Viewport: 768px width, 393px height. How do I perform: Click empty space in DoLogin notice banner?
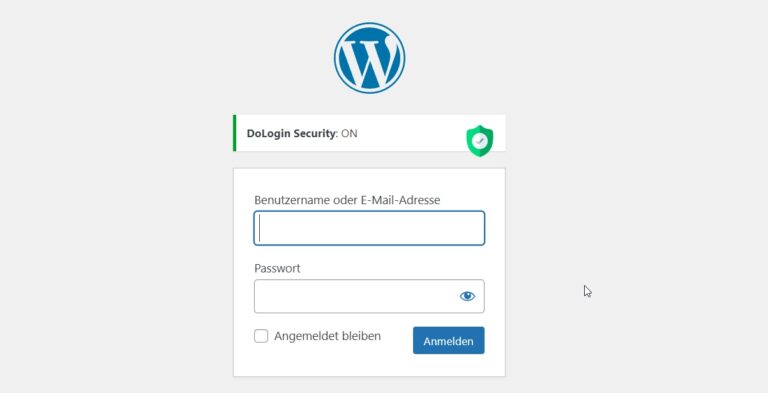[x=411, y=133]
